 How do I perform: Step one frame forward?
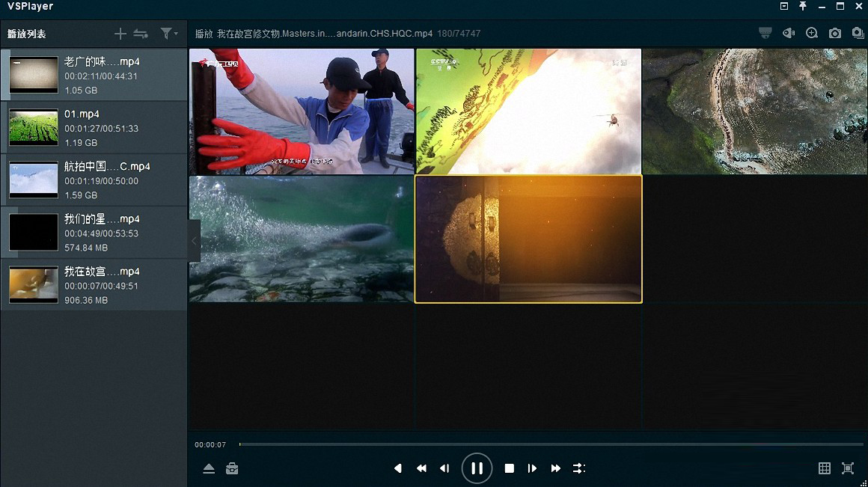(x=532, y=469)
